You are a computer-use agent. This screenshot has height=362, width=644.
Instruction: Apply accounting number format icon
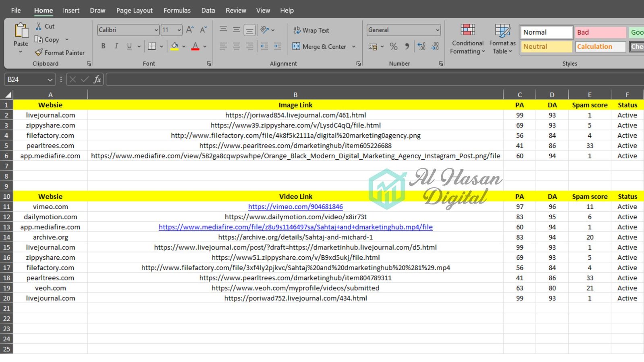click(373, 47)
